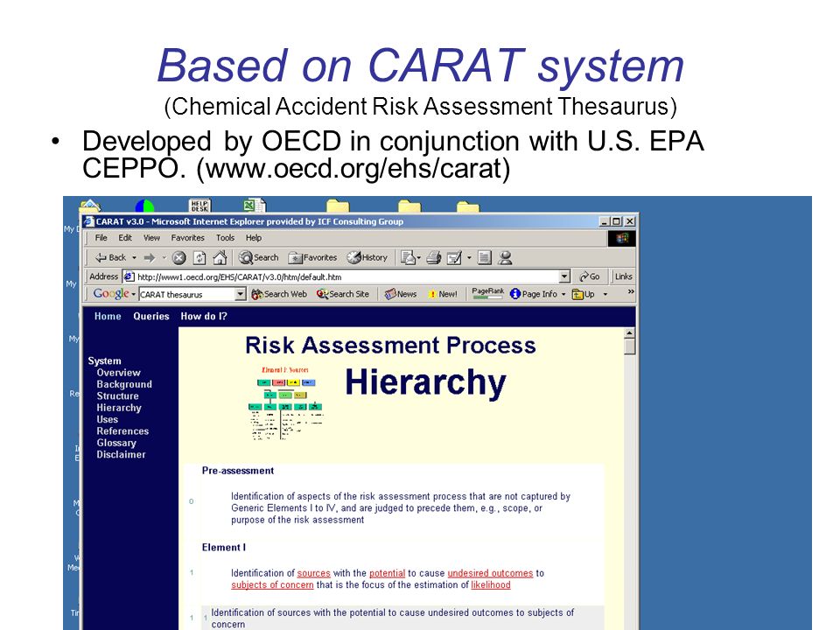
Task: Click the Google toolbar search input field
Action: point(187,294)
